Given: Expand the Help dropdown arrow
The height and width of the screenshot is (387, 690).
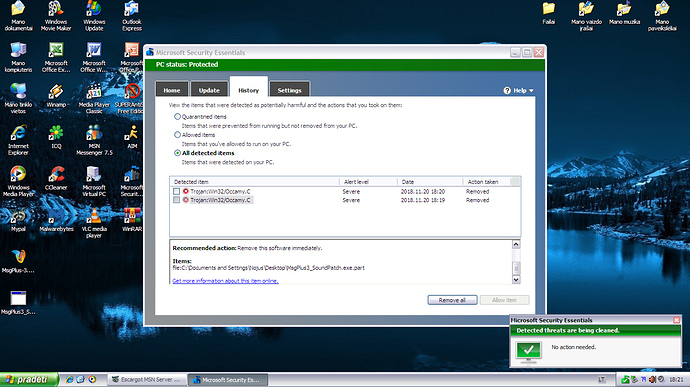Looking at the screenshot, I should pyautogui.click(x=531, y=91).
